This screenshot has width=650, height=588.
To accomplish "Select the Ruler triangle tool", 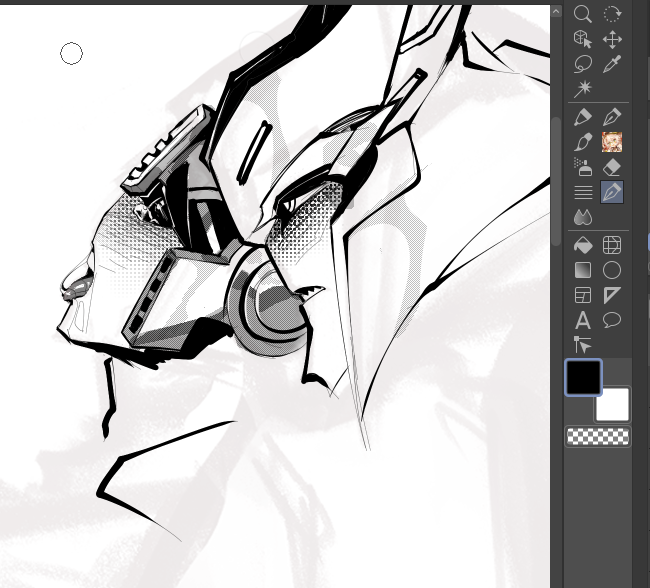I will [x=612, y=296].
